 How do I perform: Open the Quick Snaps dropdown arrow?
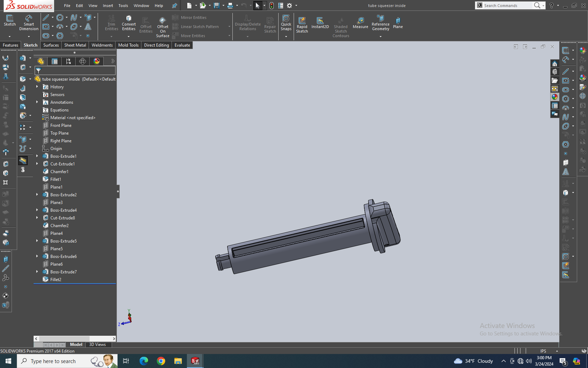tap(286, 36)
